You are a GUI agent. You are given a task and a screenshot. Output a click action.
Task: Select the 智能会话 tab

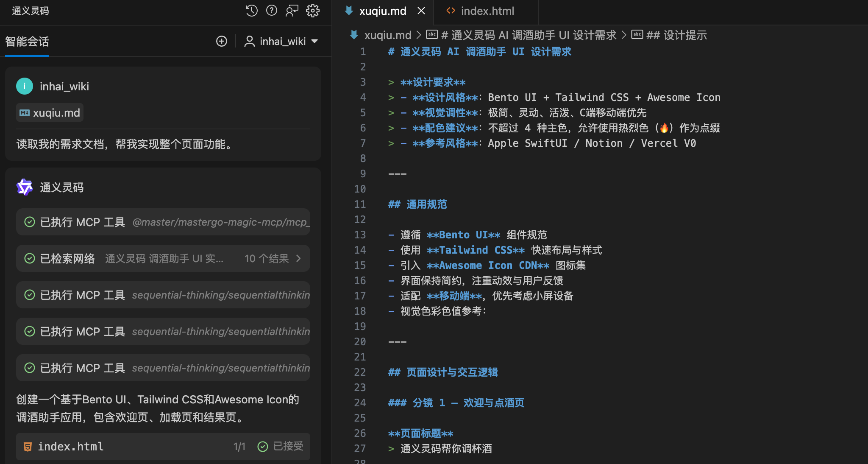pyautogui.click(x=27, y=42)
